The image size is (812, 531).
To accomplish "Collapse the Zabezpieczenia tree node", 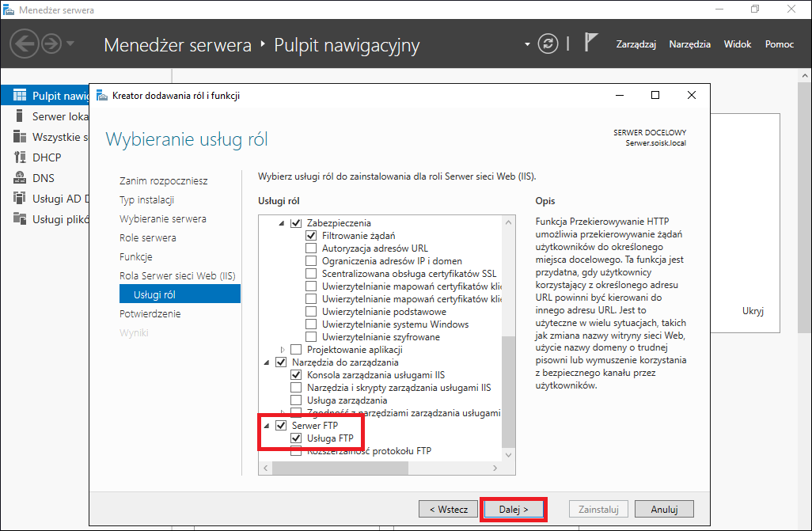I will (282, 223).
